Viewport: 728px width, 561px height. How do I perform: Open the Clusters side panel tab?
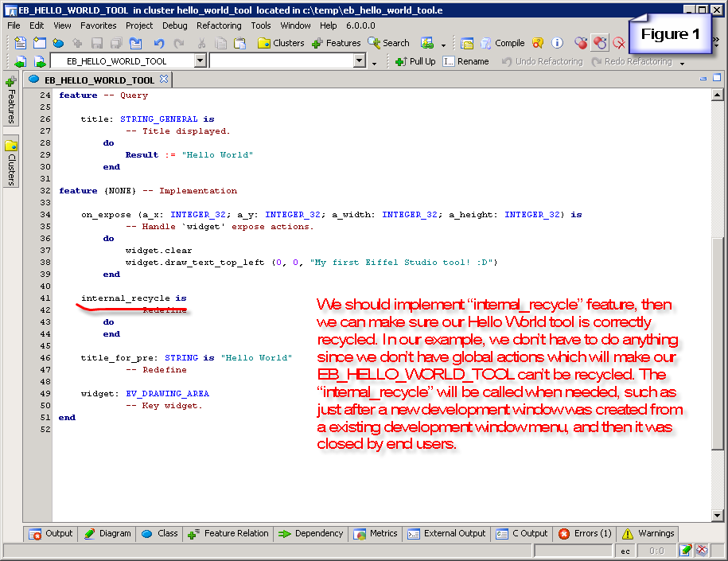pyautogui.click(x=10, y=162)
